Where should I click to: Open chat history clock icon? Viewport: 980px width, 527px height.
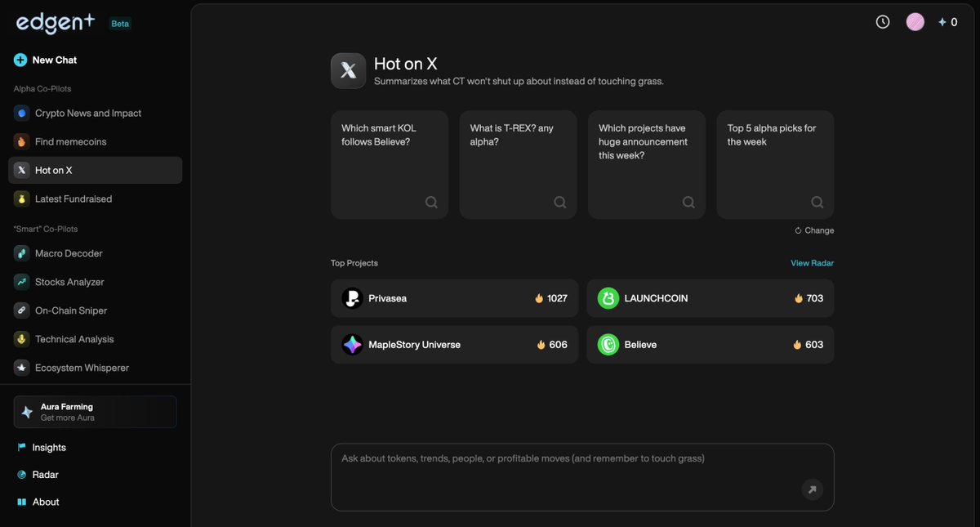(883, 22)
